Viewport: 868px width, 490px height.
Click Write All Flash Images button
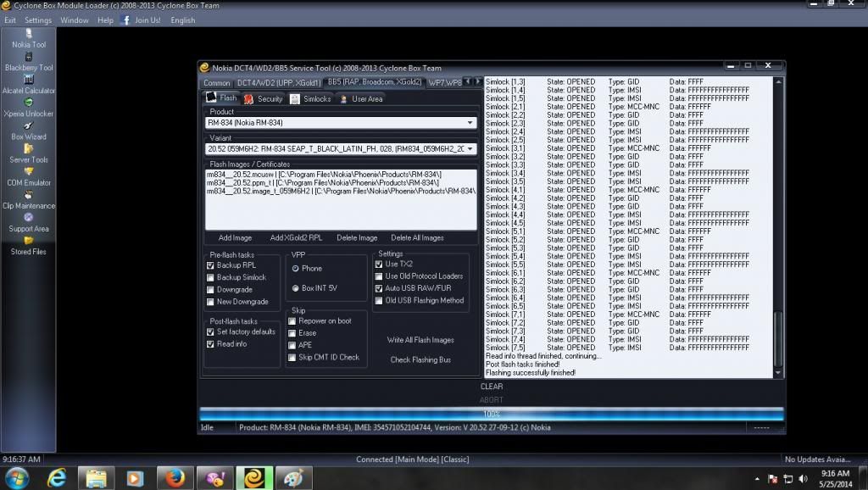[420, 340]
